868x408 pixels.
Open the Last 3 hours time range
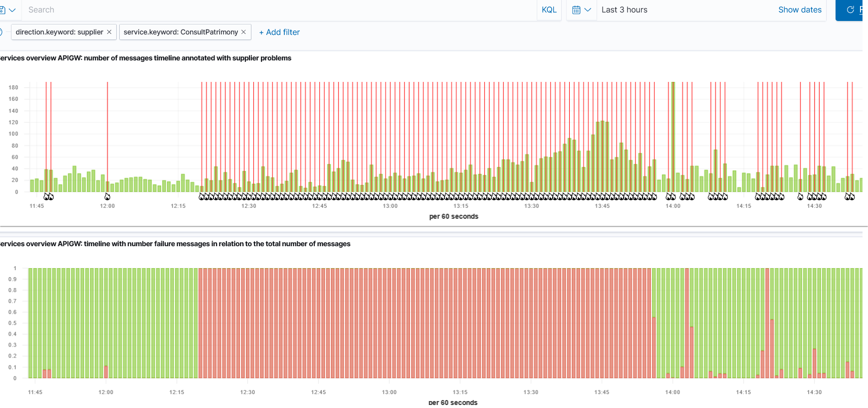[x=624, y=10]
